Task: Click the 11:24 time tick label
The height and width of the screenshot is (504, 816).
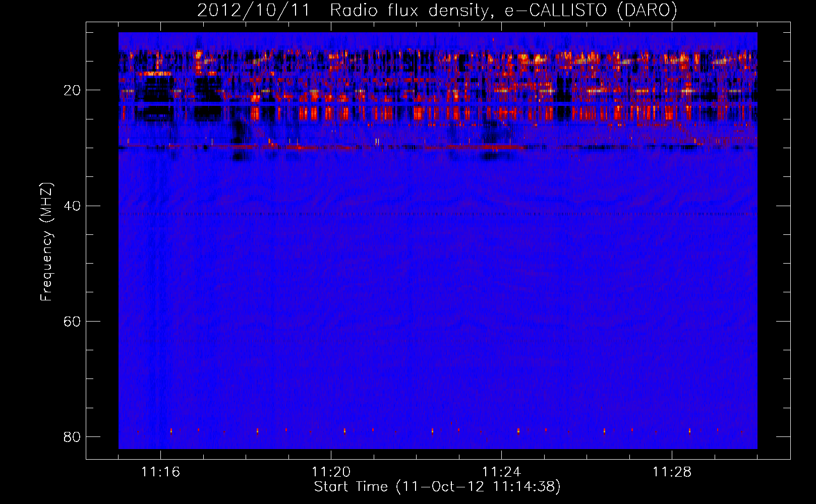Action: click(x=501, y=472)
